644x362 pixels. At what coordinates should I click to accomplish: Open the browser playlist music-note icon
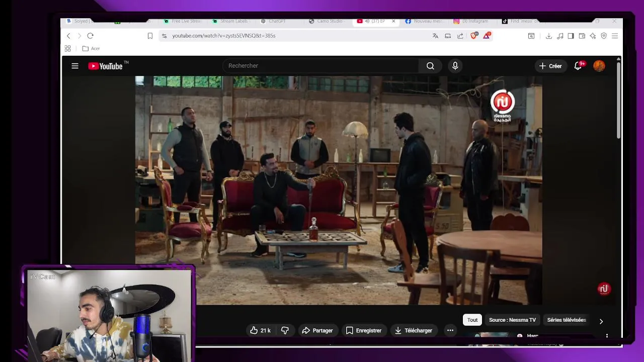[560, 36]
